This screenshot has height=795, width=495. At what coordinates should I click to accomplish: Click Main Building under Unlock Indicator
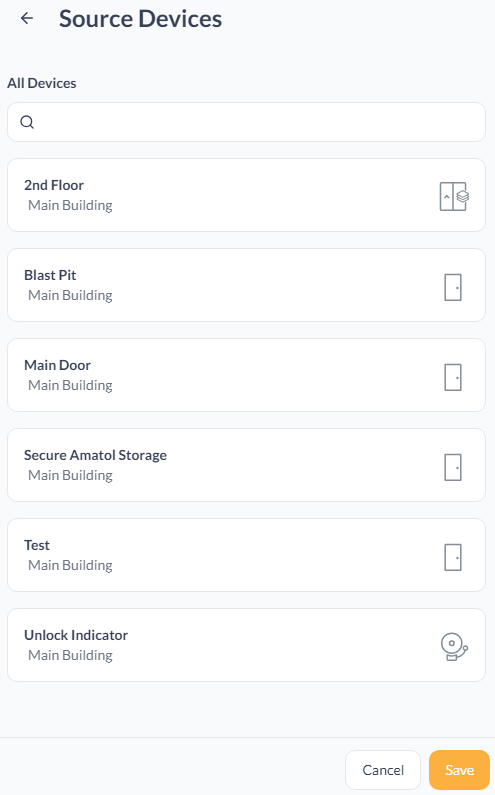click(70, 655)
